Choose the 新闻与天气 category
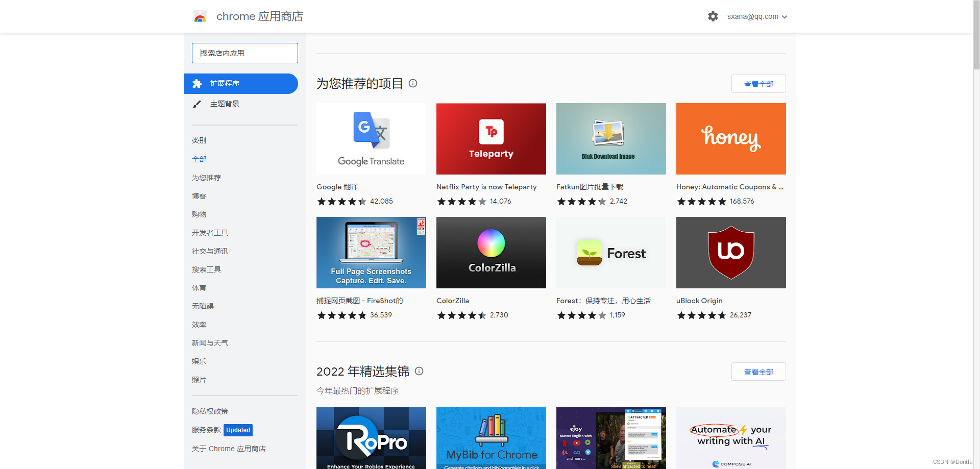 (210, 343)
